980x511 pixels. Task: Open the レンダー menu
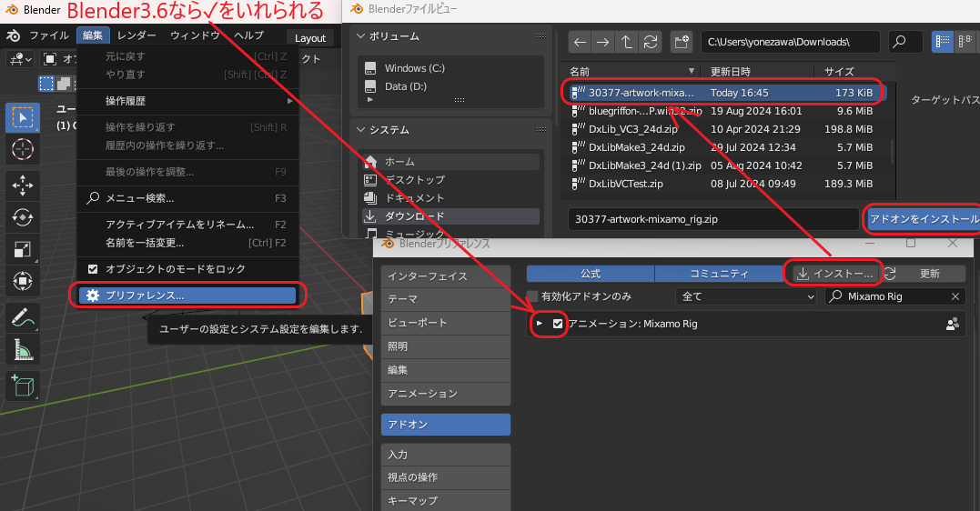click(x=136, y=35)
